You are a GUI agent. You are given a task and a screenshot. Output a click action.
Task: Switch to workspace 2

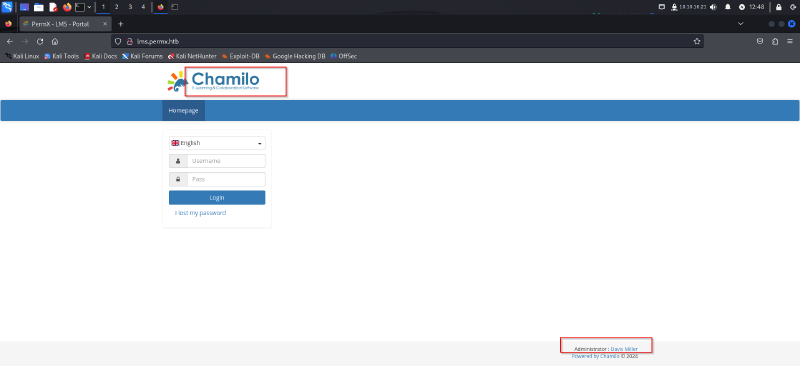[x=116, y=7]
